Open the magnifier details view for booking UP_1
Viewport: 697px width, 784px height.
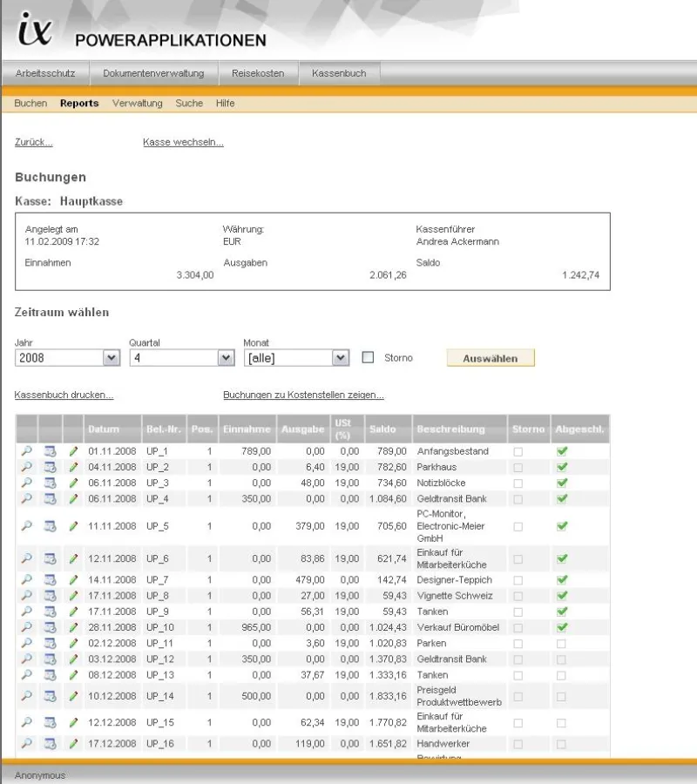[x=26, y=451]
